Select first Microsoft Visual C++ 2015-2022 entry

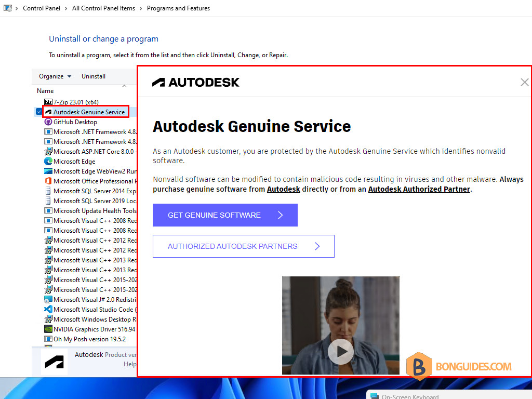[90, 280]
